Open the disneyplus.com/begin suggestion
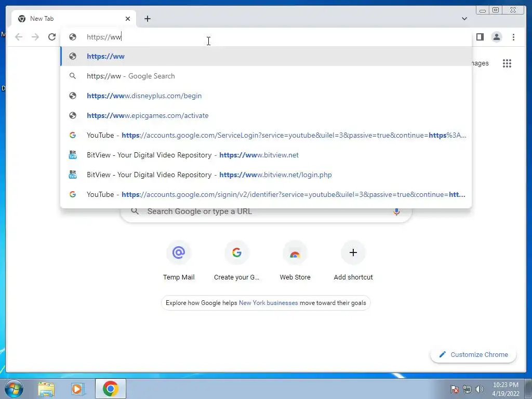 tap(266, 96)
